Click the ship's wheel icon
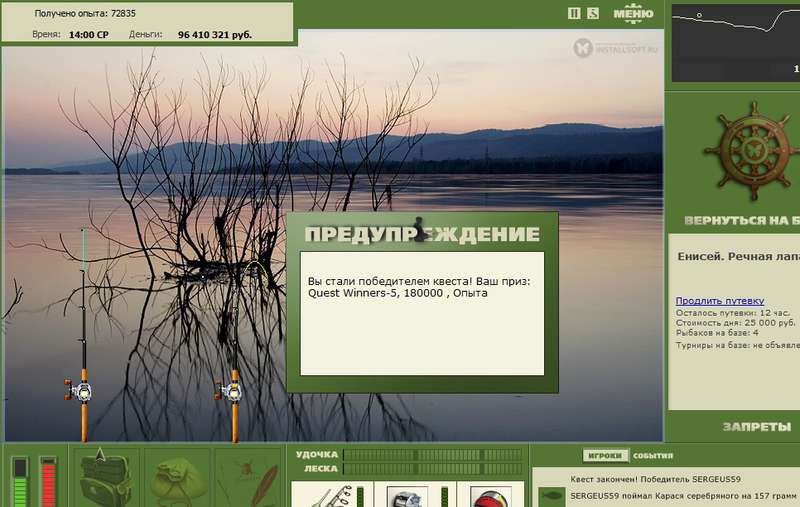Viewport: 800px width, 507px height. [753, 151]
